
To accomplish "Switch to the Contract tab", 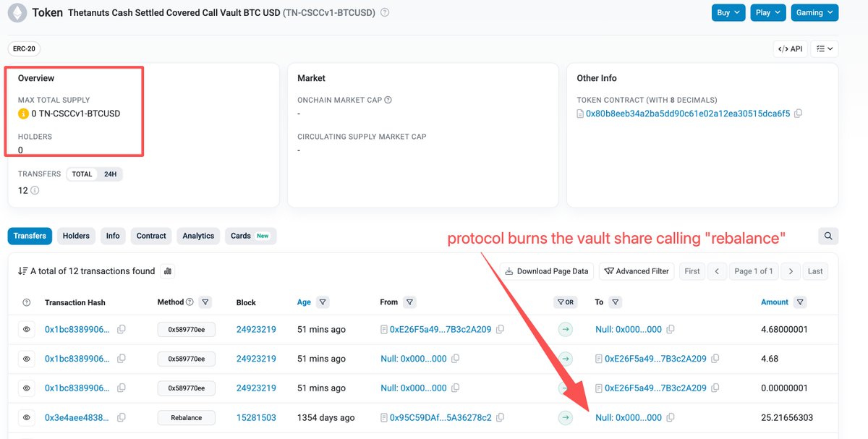I will point(151,236).
